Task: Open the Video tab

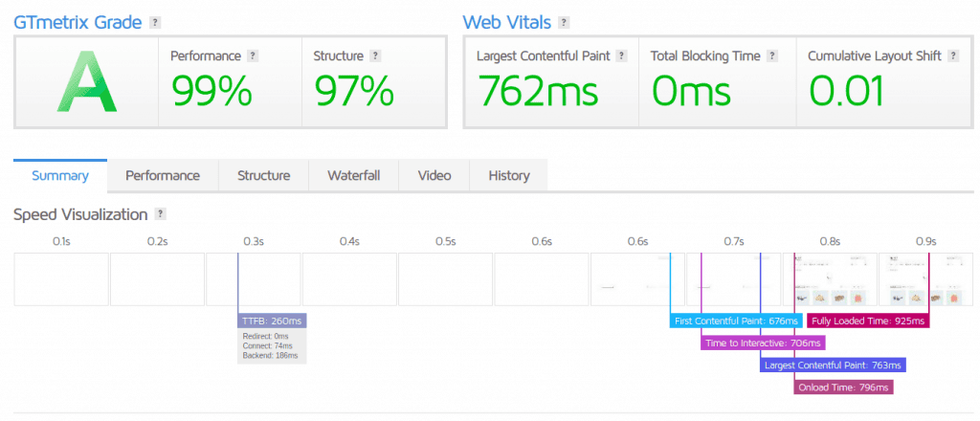Action: coord(434,175)
